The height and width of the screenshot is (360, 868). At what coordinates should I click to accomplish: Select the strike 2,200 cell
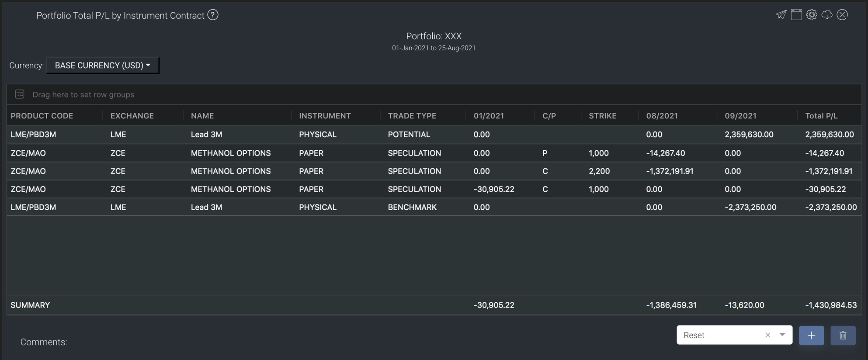(x=599, y=171)
